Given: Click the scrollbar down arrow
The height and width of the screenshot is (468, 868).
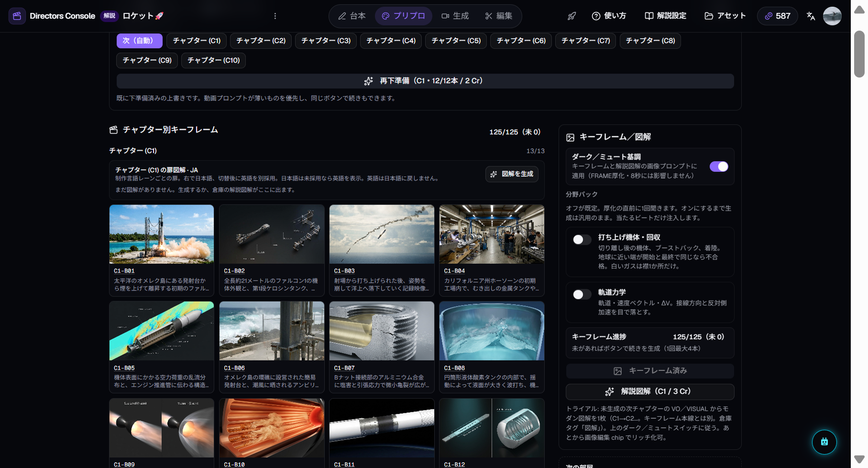Looking at the screenshot, I should (x=859, y=459).
